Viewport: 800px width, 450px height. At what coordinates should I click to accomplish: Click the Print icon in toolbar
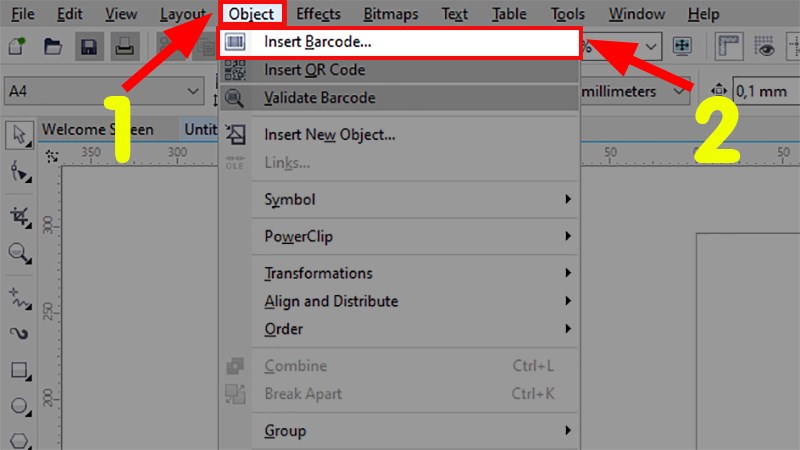pyautogui.click(x=124, y=47)
